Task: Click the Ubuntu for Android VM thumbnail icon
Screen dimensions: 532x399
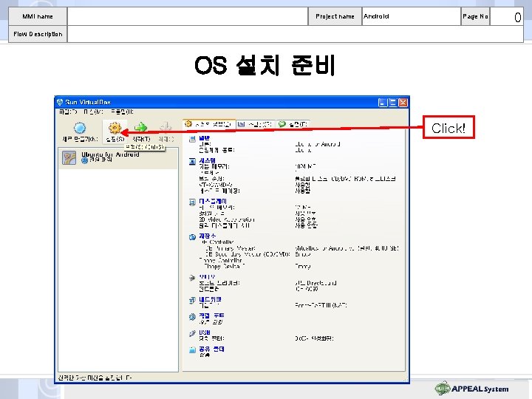Action: point(69,158)
